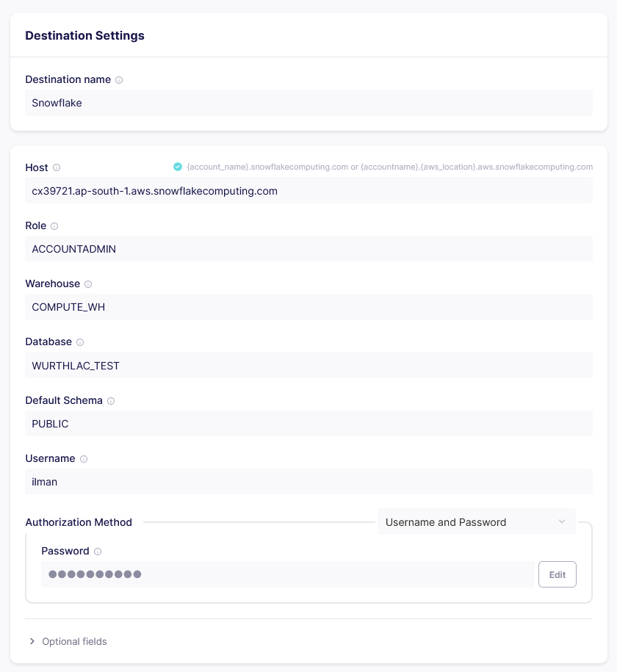Click the Edit password button
The height and width of the screenshot is (672, 617).
557,574
